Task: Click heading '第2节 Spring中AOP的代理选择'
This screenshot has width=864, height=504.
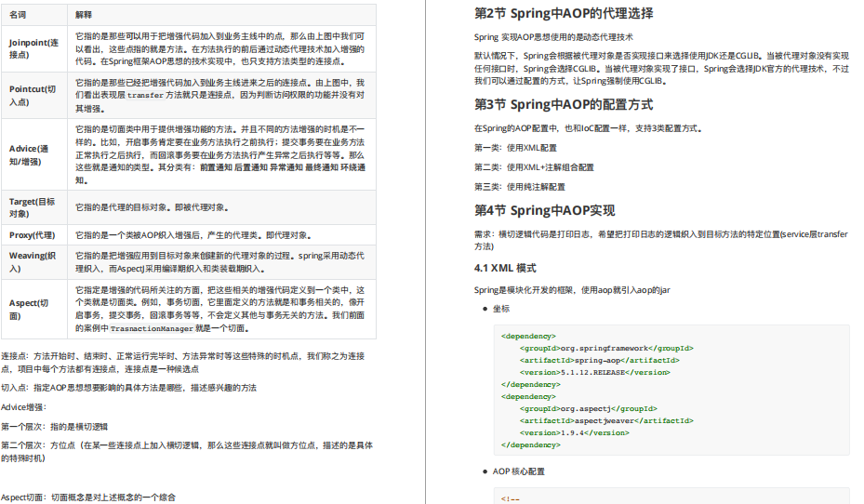Action: 564,13
